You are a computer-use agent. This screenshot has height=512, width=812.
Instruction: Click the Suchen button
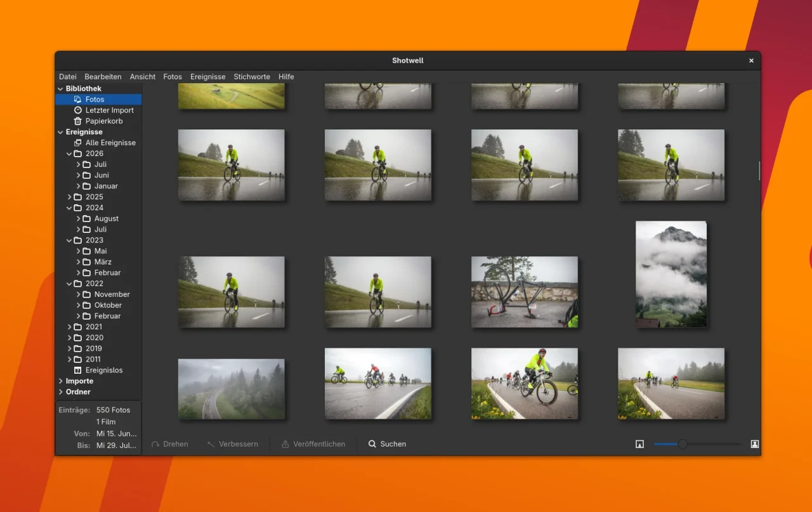click(387, 444)
